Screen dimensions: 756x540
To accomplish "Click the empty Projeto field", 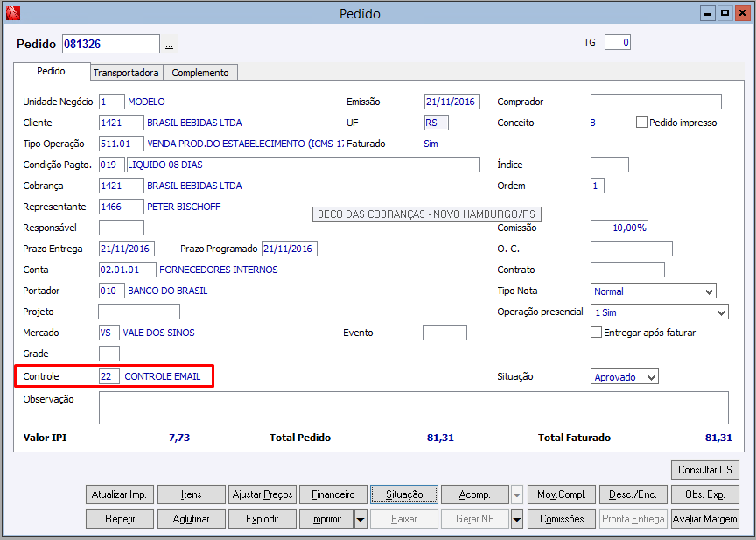I will point(139,312).
